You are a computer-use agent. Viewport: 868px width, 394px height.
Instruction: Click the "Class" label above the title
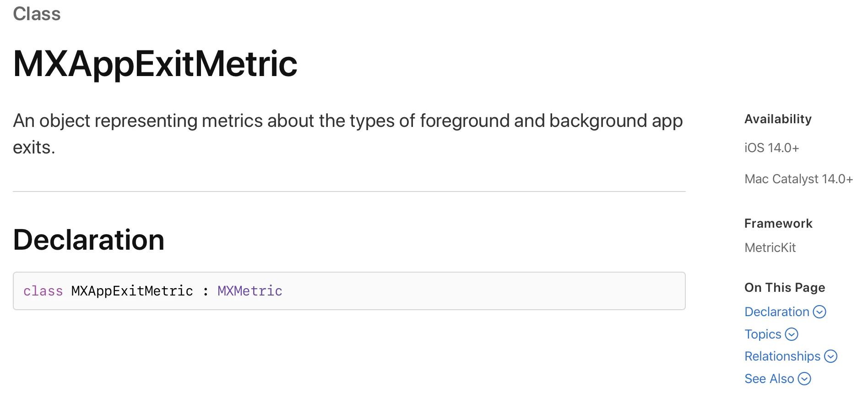[x=37, y=14]
